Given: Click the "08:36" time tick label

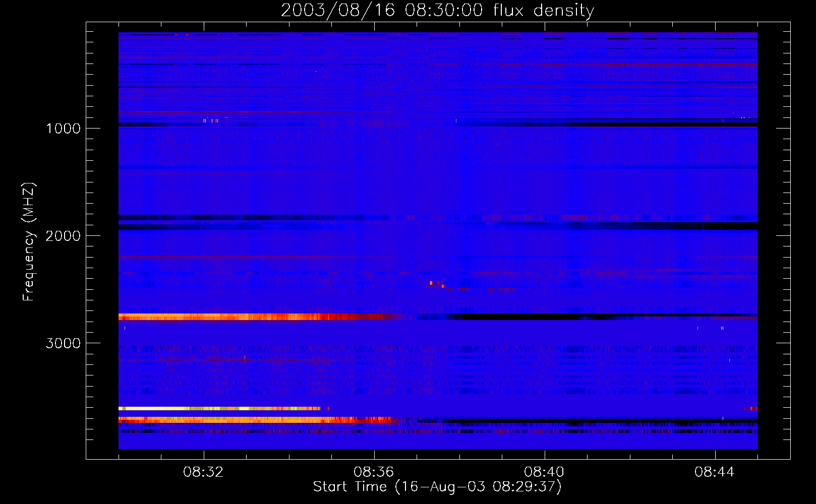Looking at the screenshot, I should point(374,472).
